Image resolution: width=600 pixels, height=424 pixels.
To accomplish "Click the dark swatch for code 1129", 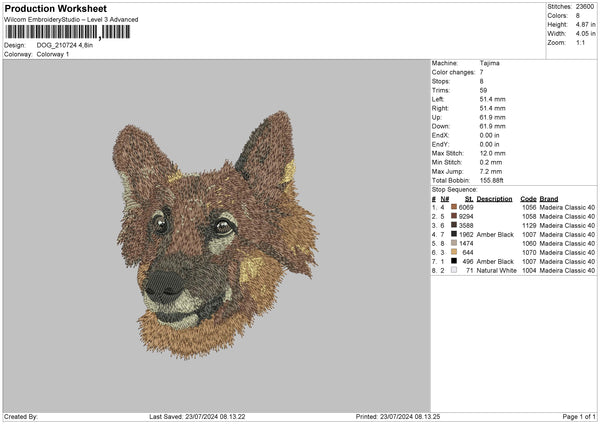I will (454, 225).
